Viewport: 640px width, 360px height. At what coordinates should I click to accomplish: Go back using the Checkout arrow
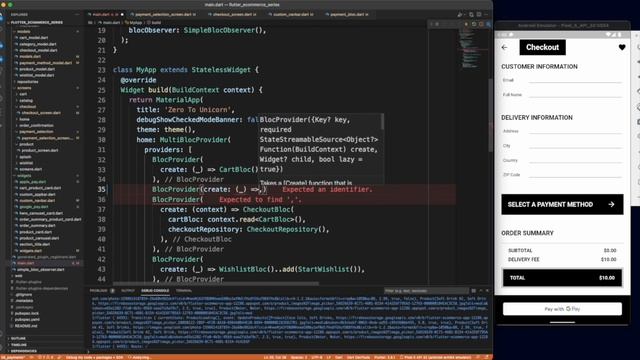(504, 47)
